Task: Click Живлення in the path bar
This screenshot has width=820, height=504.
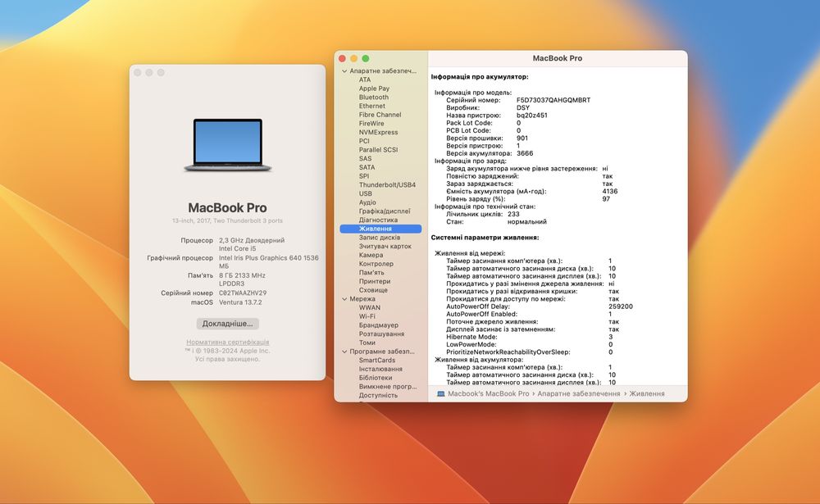Action: tap(647, 393)
